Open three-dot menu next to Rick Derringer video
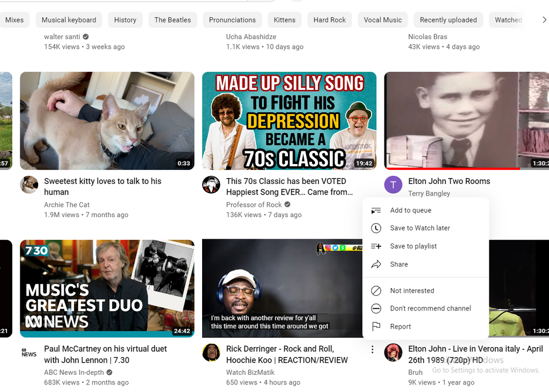Viewport: 549px width, 392px height. pos(372,349)
